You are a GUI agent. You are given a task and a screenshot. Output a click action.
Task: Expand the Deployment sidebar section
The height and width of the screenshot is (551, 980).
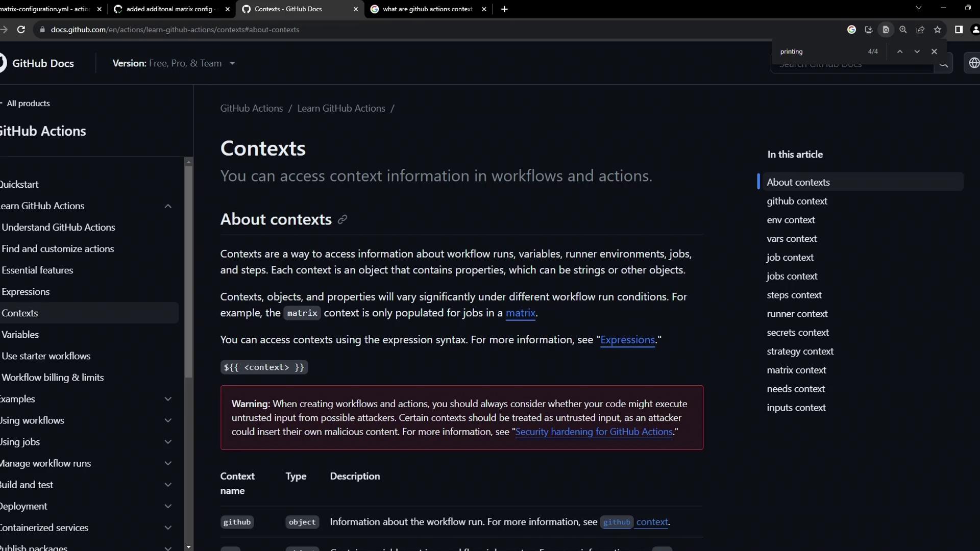pos(168,506)
